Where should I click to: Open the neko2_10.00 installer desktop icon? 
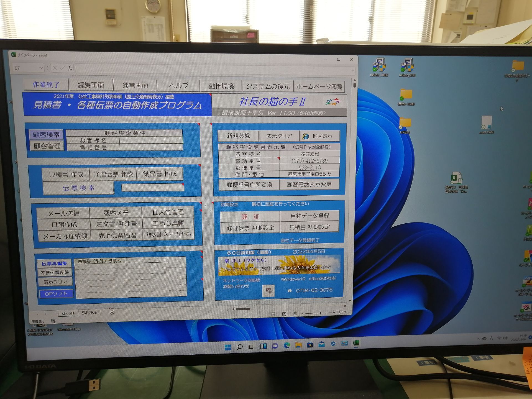(379, 67)
